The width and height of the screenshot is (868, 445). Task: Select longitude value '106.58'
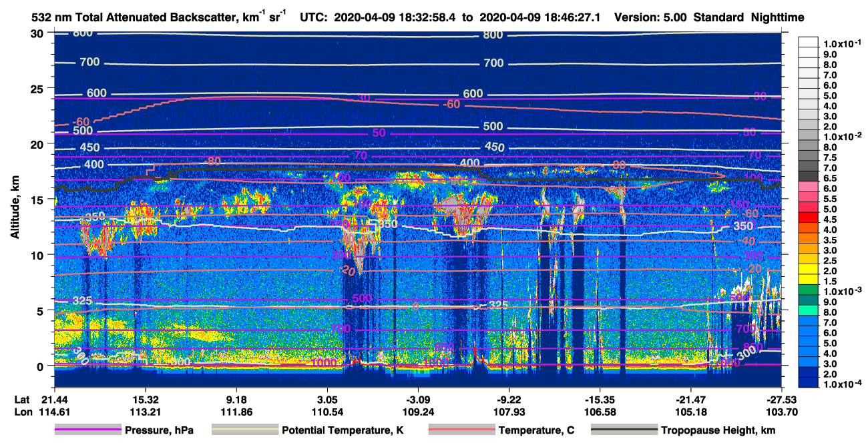600,412
